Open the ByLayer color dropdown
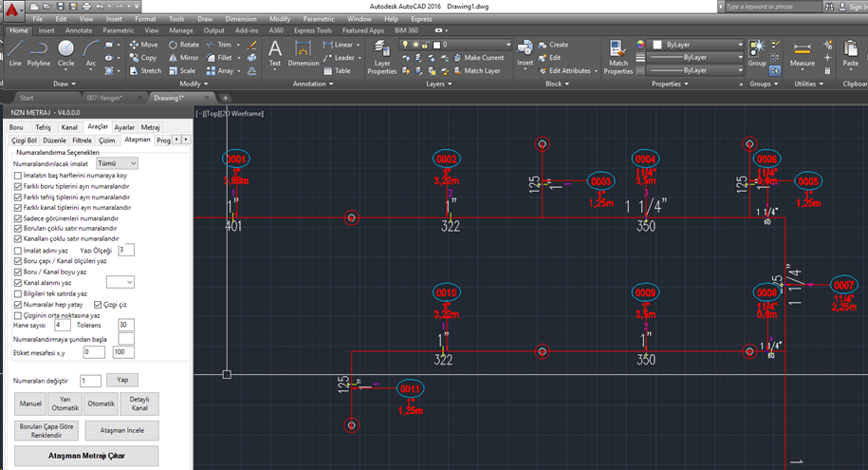868x470 pixels. [697, 45]
